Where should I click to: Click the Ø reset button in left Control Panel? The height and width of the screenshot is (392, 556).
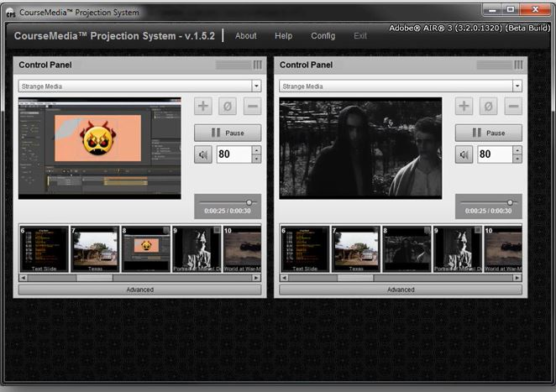[x=228, y=106]
